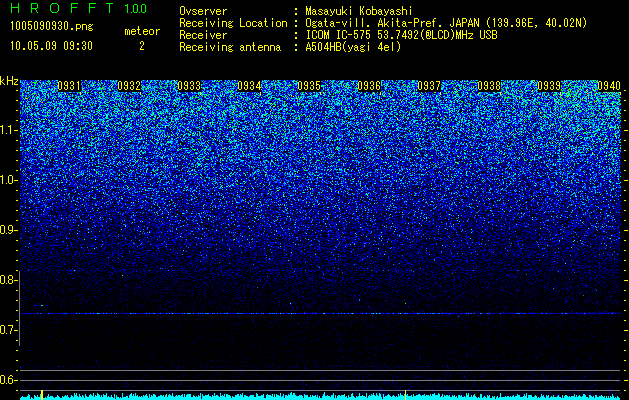Click the observer name Masayuki Kobayashi
This screenshot has width=629, height=400.
[x=359, y=11]
